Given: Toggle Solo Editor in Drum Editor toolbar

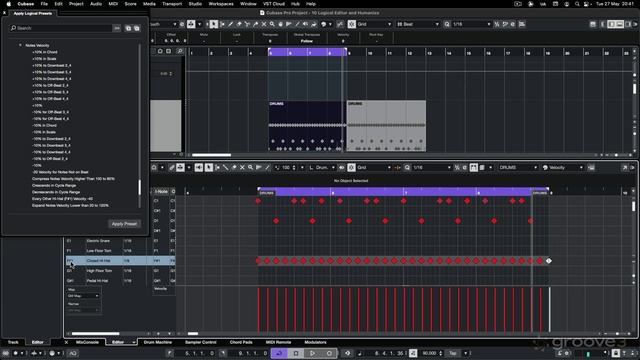Looking at the screenshot, I should point(154,167).
